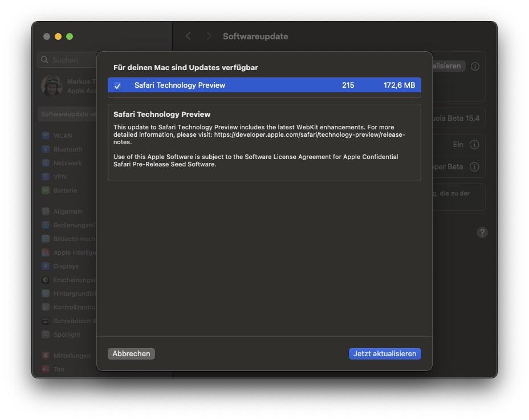The height and width of the screenshot is (420, 529).
Task: Select the "Softwareupdate ve…" sidebar entry
Action: [67, 114]
